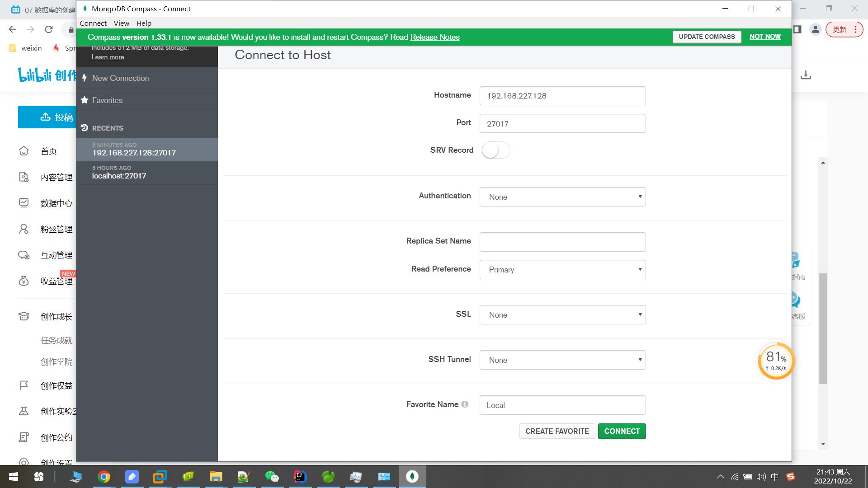This screenshot has height=488, width=868.
Task: Expand the SSH Tunnel dropdown
Action: pyautogui.click(x=562, y=360)
